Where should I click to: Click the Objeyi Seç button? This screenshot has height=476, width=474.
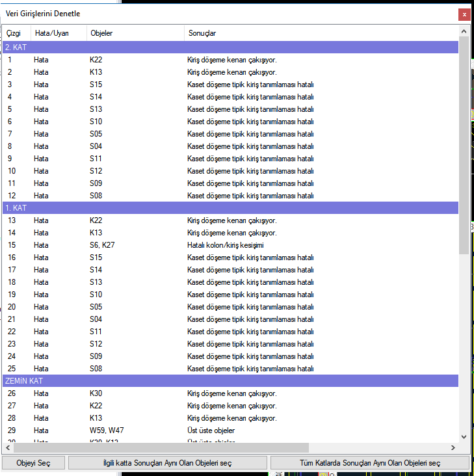(33, 463)
